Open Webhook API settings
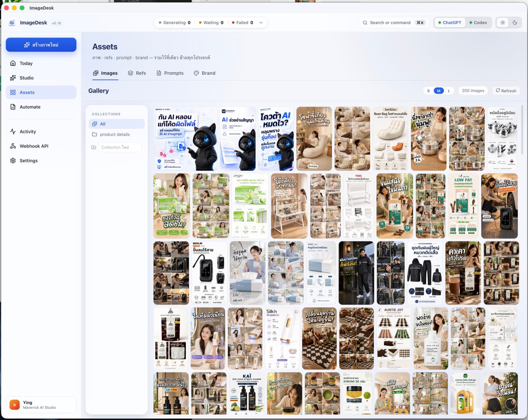This screenshot has width=528, height=420. (41, 146)
